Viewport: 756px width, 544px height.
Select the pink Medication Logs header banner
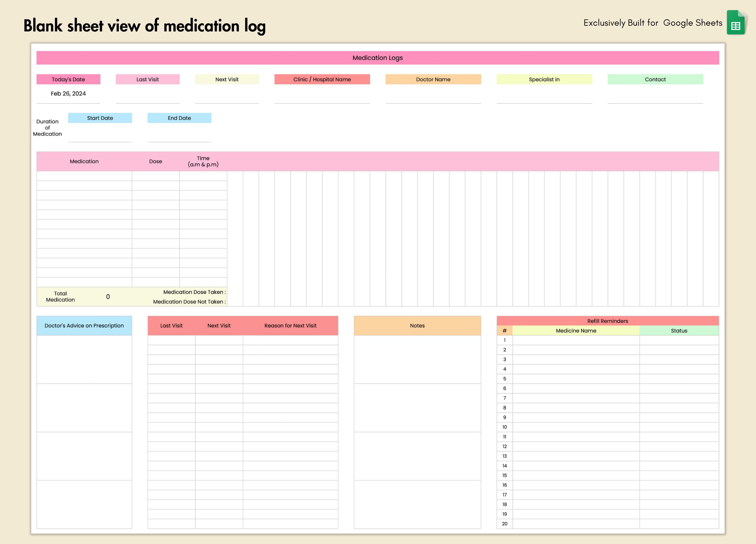378,57
